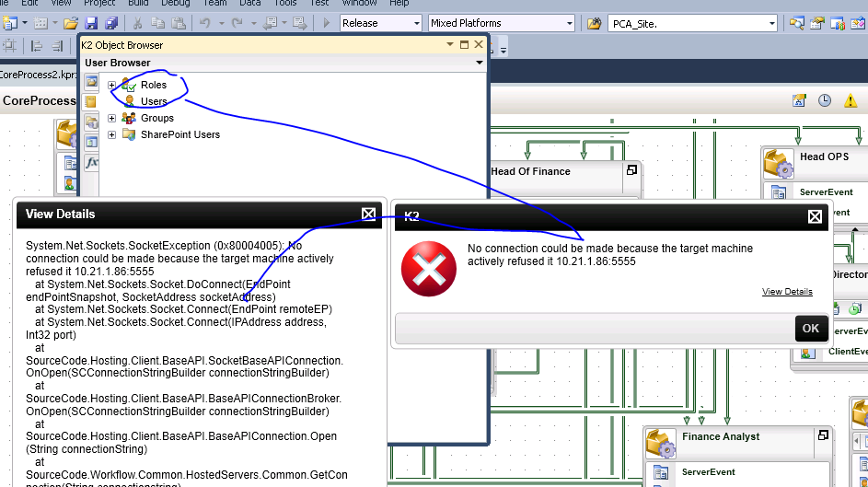The height and width of the screenshot is (487, 868).
Task: Click the Find in Files binoculars icon
Action: 594,23
